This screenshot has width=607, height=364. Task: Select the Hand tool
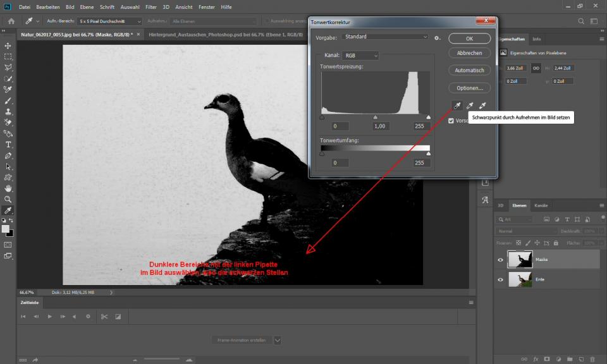point(8,188)
